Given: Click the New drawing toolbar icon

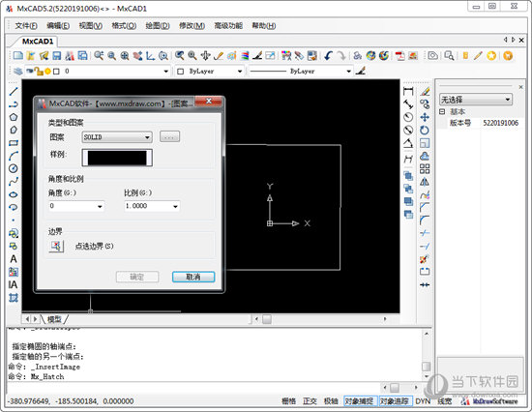Looking at the screenshot, I should (18, 56).
